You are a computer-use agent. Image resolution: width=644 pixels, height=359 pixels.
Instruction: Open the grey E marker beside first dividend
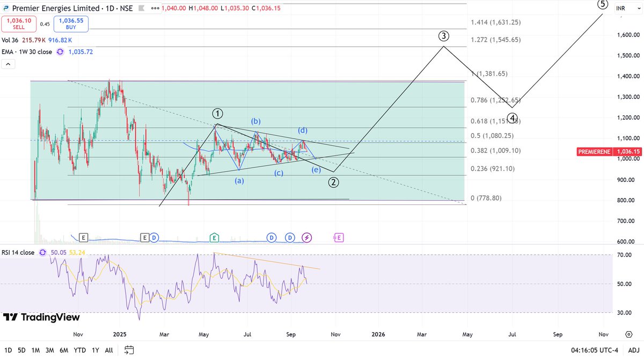pyautogui.click(x=145, y=237)
